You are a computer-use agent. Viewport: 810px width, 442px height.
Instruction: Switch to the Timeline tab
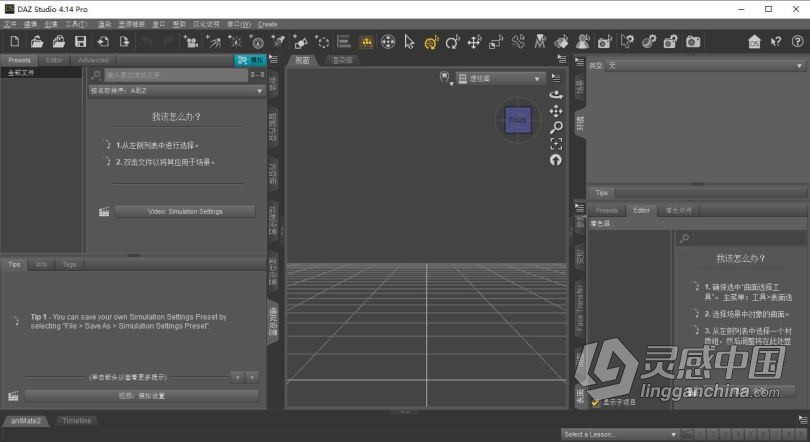click(x=76, y=421)
